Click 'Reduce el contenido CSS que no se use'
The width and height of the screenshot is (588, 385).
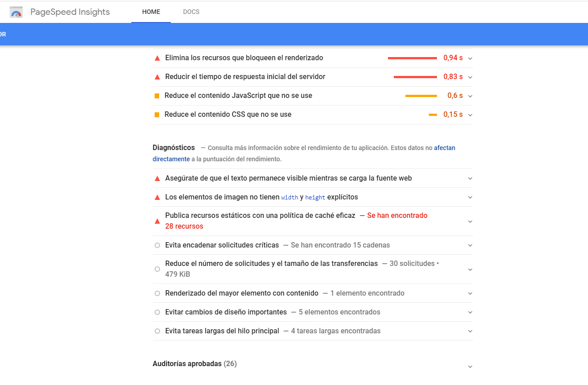click(228, 115)
